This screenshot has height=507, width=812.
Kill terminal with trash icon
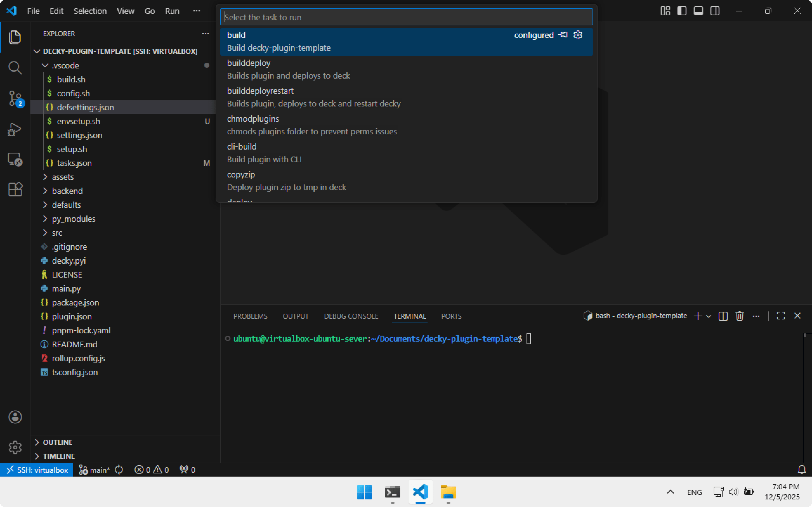tap(740, 316)
